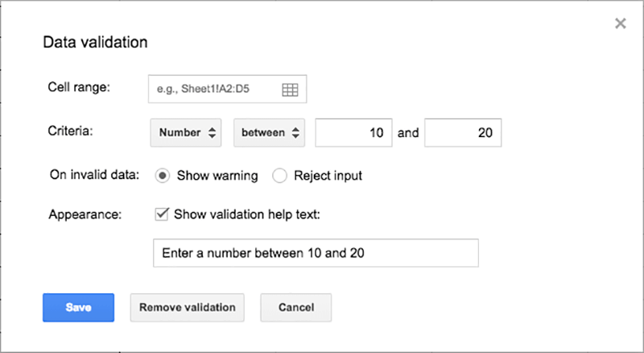Choose the Reject input radio option

pyautogui.click(x=280, y=176)
